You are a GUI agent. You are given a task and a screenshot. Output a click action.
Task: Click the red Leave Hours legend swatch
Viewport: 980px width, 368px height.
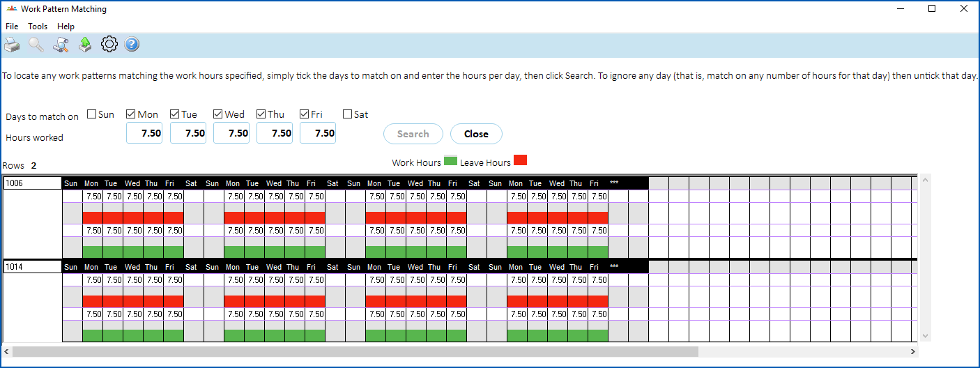coord(520,160)
